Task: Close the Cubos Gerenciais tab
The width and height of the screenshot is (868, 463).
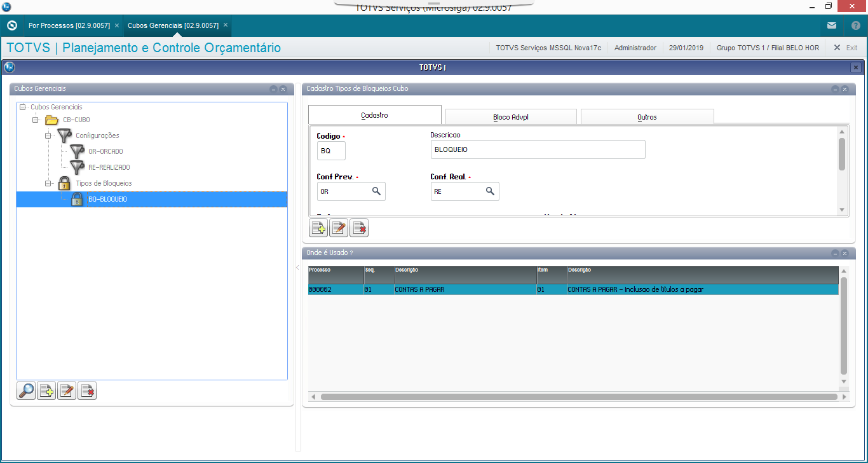Action: pyautogui.click(x=226, y=25)
